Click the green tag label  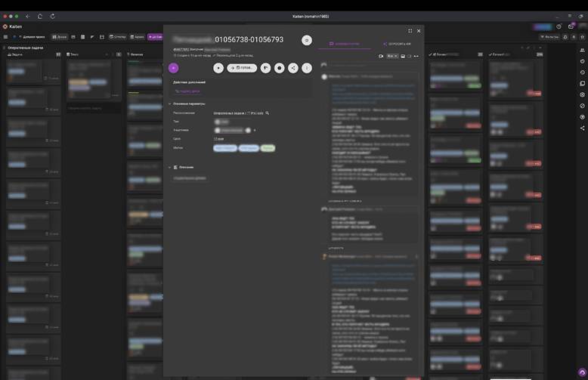(x=268, y=148)
